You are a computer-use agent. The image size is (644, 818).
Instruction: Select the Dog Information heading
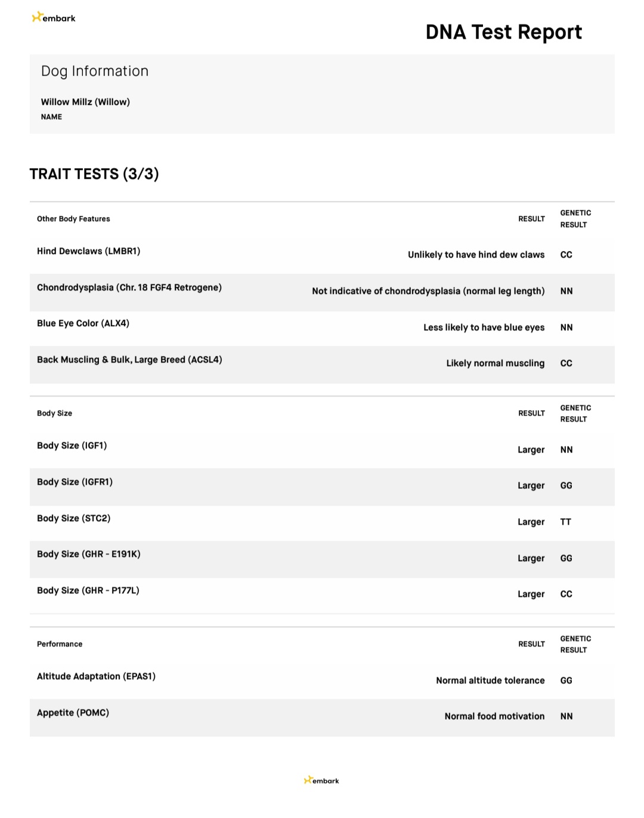pos(95,71)
